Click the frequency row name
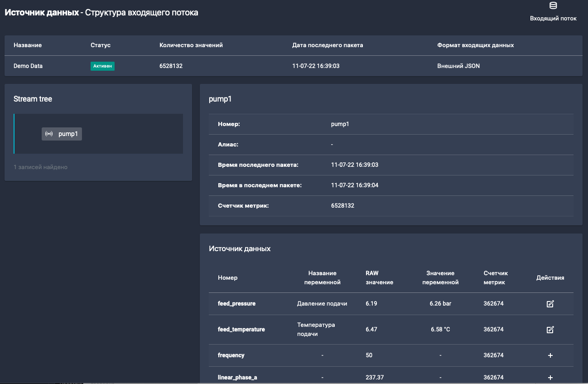The height and width of the screenshot is (384, 588). (231, 355)
